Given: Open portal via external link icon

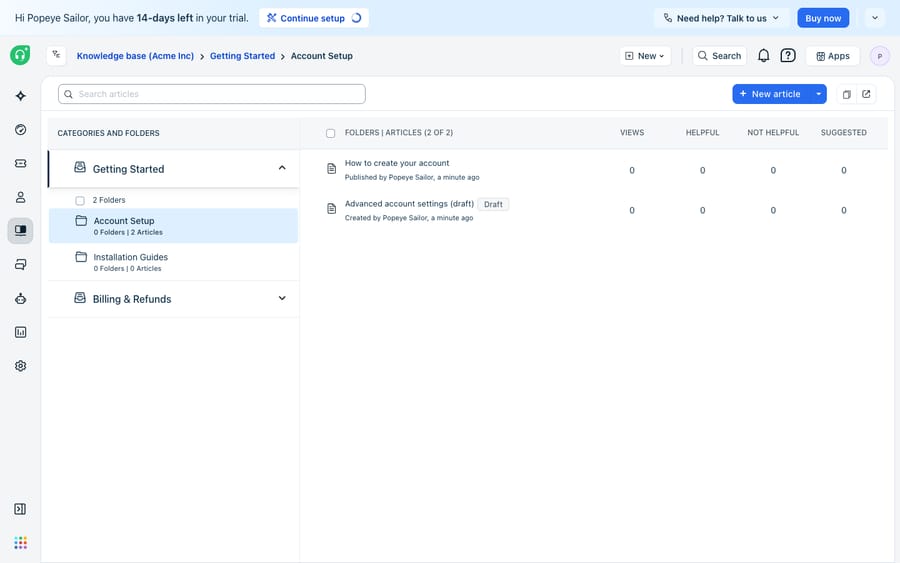Looking at the screenshot, I should coord(866,94).
